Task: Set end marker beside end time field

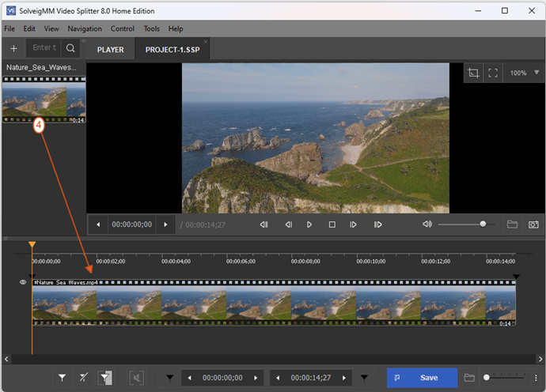Action: (x=364, y=378)
